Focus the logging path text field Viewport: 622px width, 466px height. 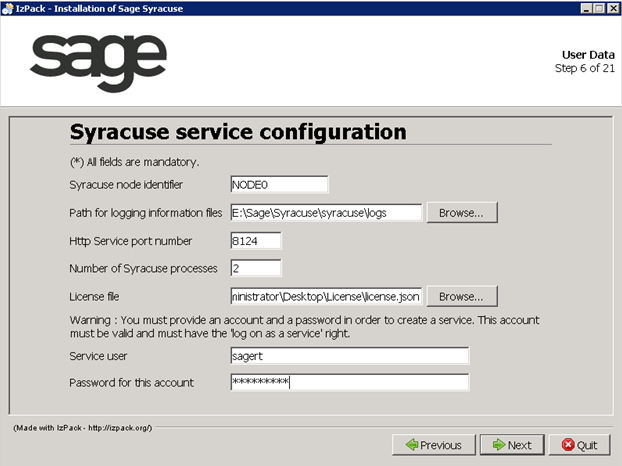(326, 213)
